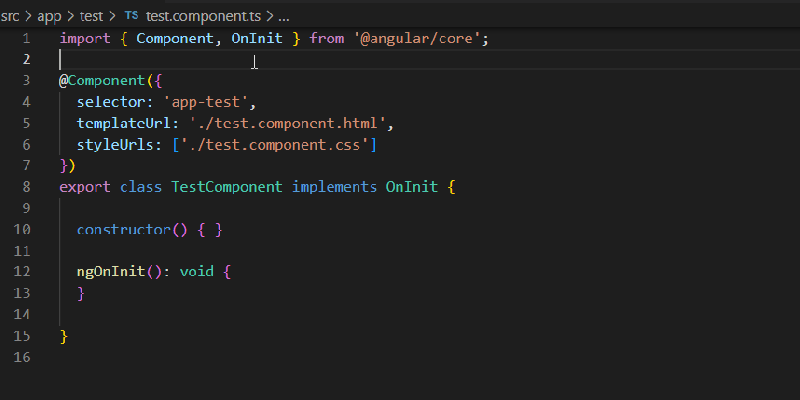Click the 'app-test' string value
This screenshot has height=400, width=800.
tap(205, 102)
